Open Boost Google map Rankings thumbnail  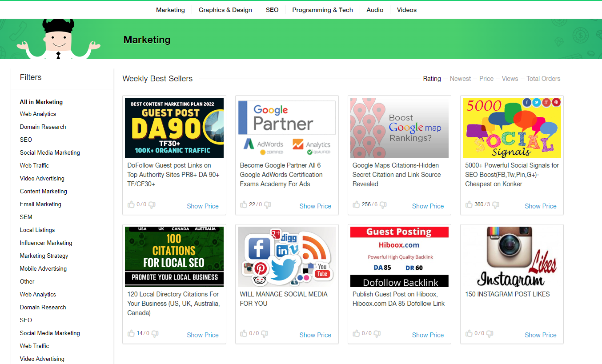point(399,128)
